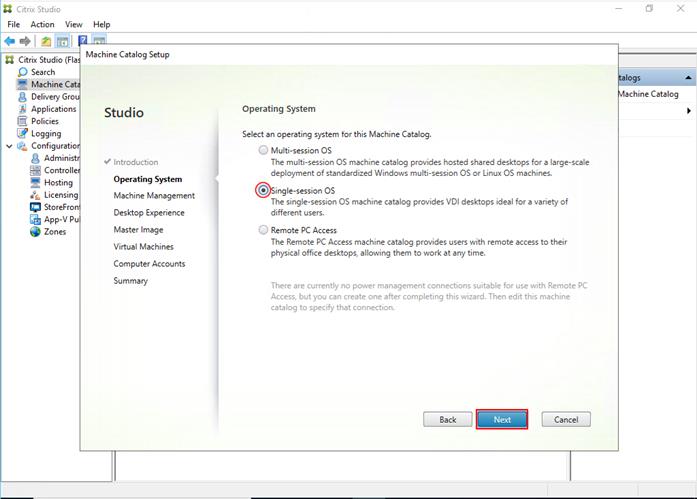Screen dimensions: 697x499
Task: Go to Introduction wizard step
Action: tap(136, 162)
